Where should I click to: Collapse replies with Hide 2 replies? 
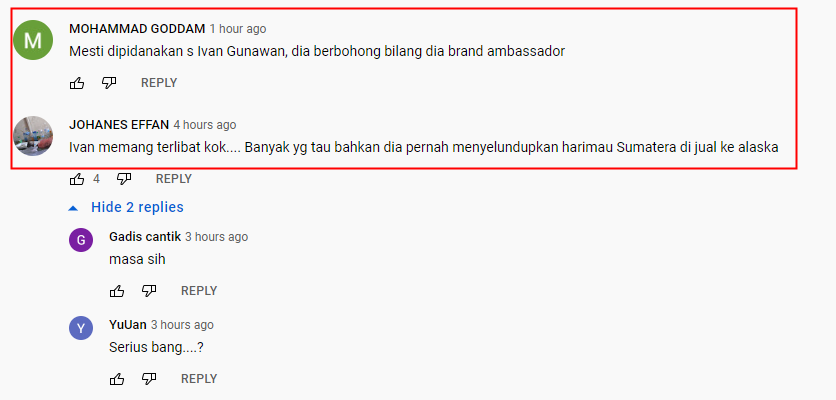(137, 207)
